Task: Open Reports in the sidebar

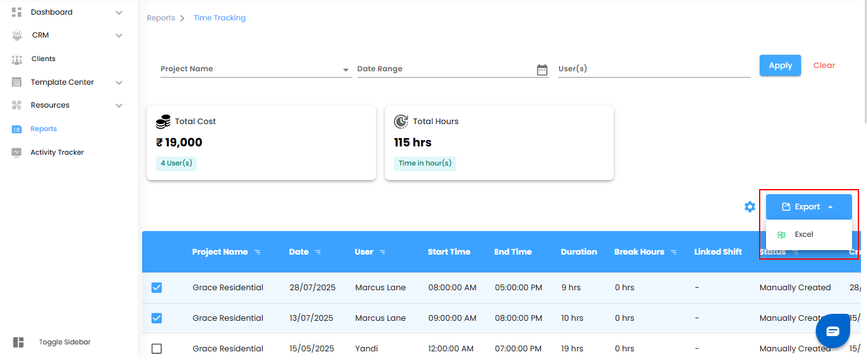Action: [43, 129]
